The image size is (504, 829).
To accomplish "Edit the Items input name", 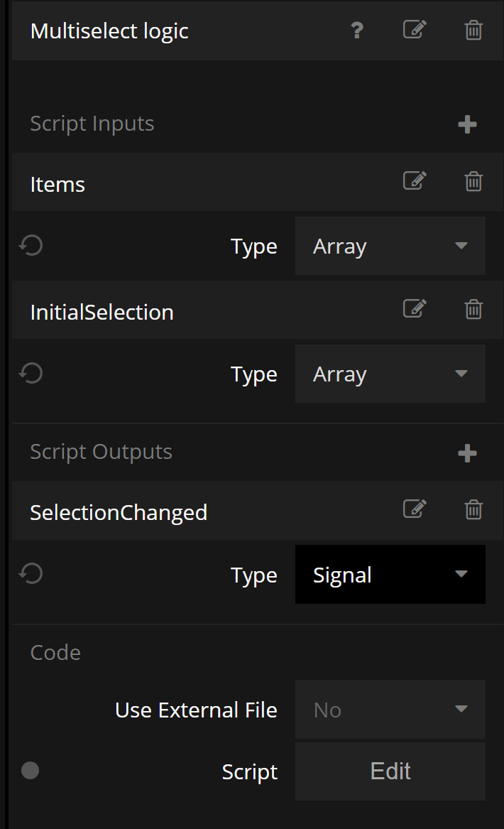I will [x=415, y=182].
